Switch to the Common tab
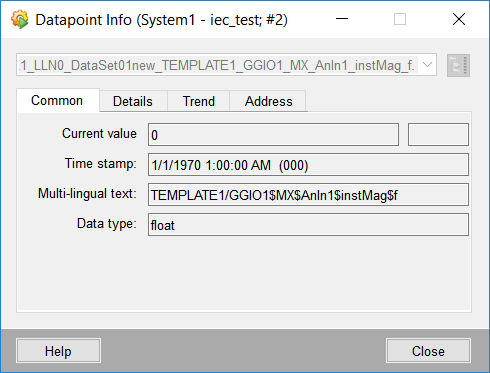Image resolution: width=490 pixels, height=373 pixels. pos(57,100)
